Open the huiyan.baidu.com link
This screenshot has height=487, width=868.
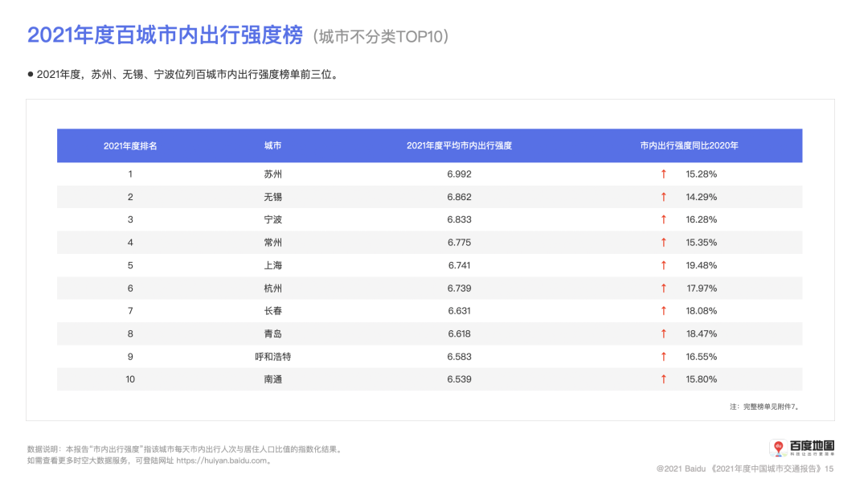tap(222, 461)
